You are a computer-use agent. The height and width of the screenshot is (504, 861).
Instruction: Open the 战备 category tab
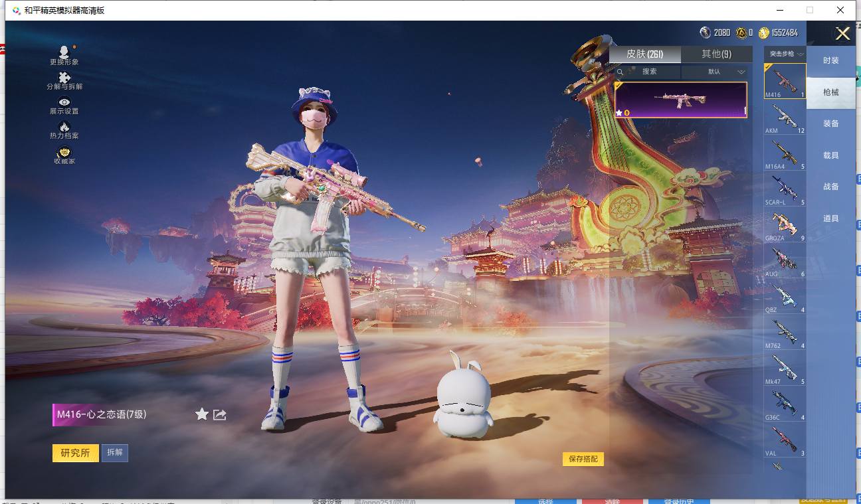[x=831, y=187]
